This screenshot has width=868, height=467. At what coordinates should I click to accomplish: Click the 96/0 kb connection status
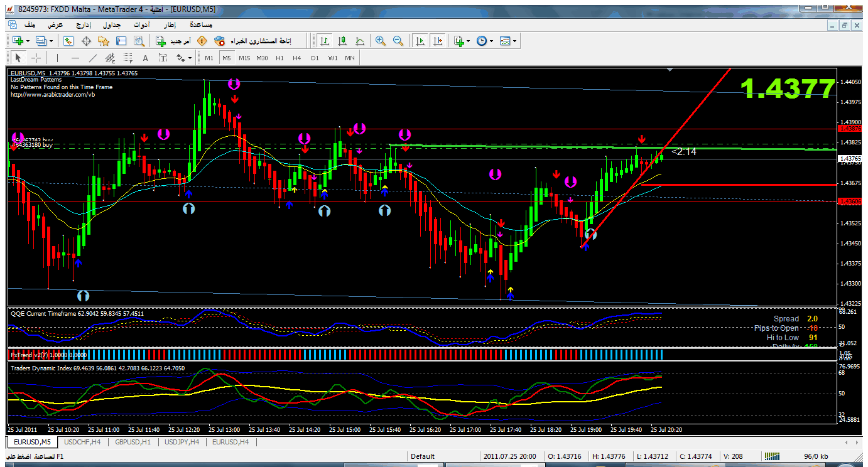pyautogui.click(x=816, y=456)
